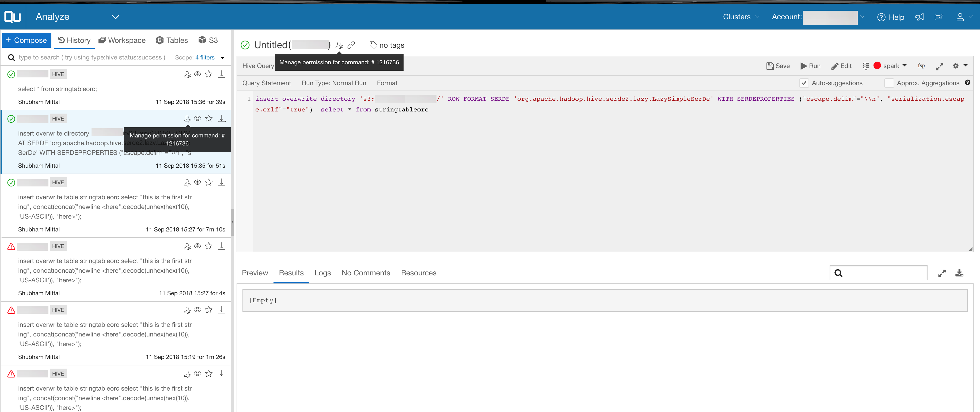Enable the Approx. Aggregations checkbox

(889, 83)
